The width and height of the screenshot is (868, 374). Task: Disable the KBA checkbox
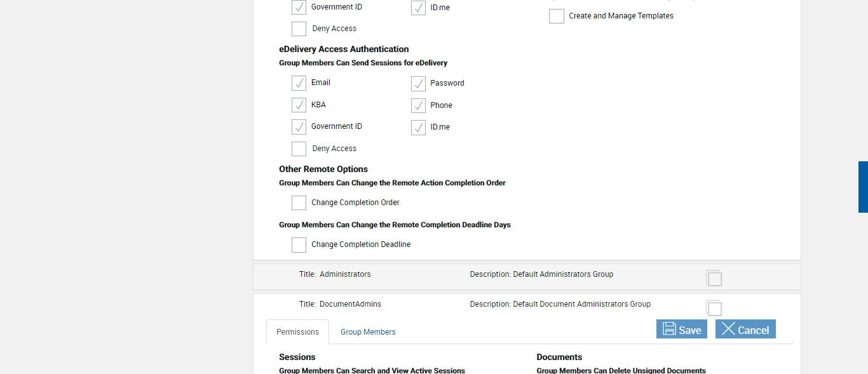[299, 105]
